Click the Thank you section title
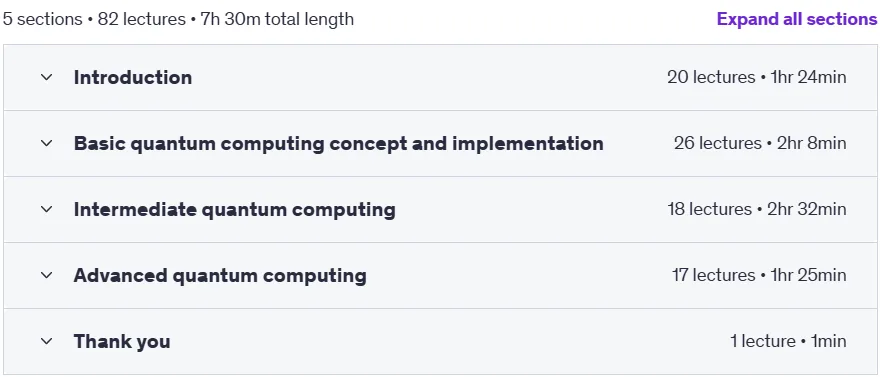Screen dimensions: 880x377 coord(122,342)
